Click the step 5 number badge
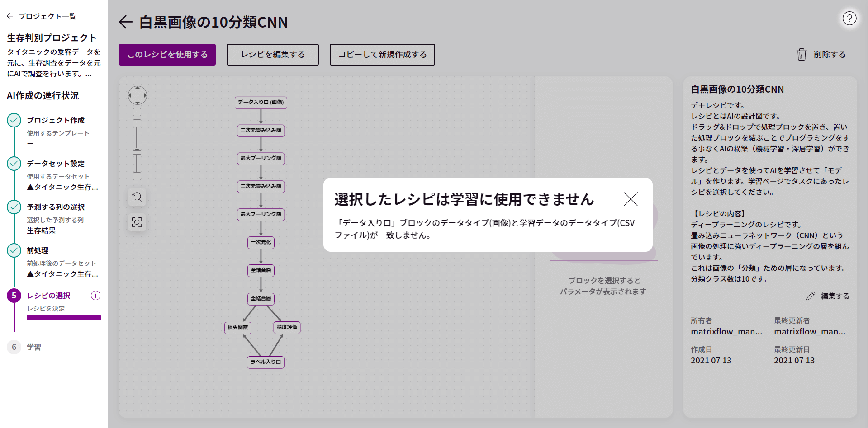This screenshot has height=428, width=868. coord(14,296)
